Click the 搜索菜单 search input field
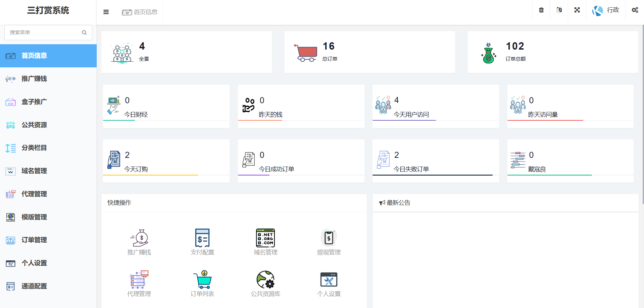 coord(44,33)
